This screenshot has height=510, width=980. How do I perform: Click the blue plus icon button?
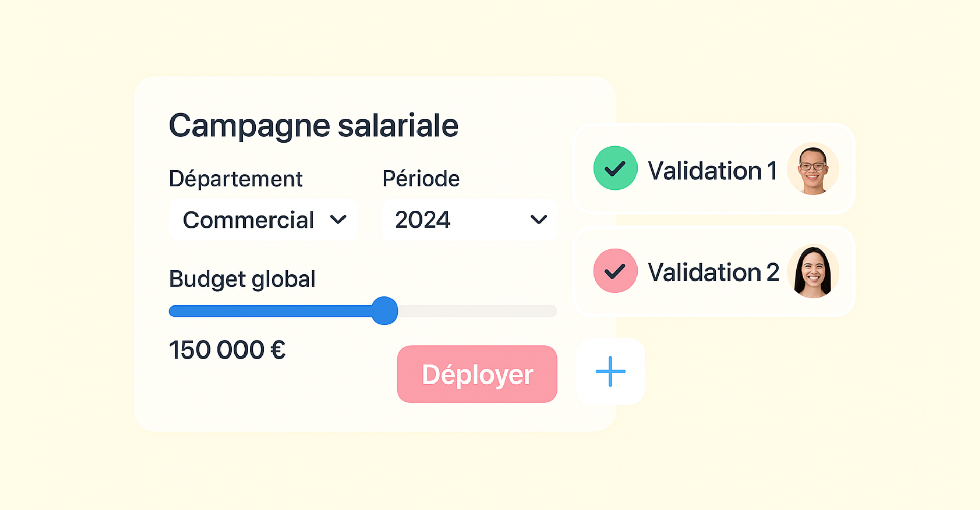[x=610, y=371]
